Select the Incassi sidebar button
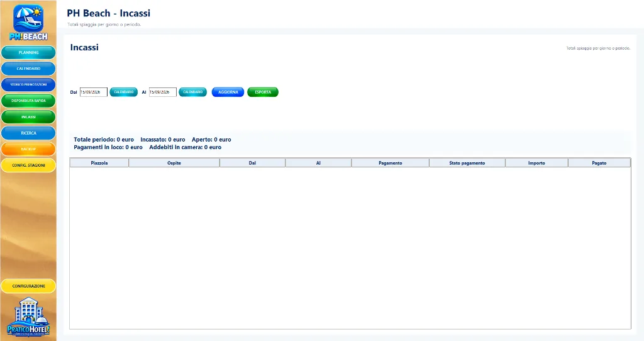 [x=28, y=117]
